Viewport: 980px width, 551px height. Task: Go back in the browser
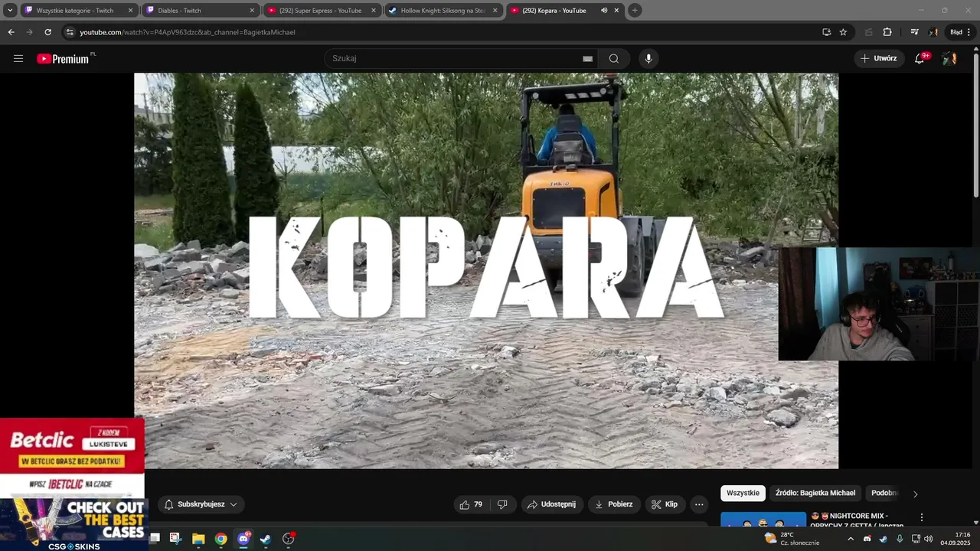[11, 32]
